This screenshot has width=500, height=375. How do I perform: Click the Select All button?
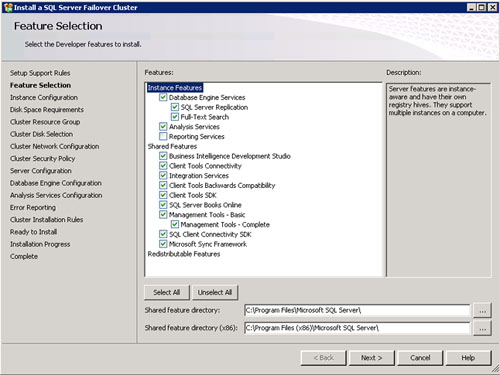(167, 292)
